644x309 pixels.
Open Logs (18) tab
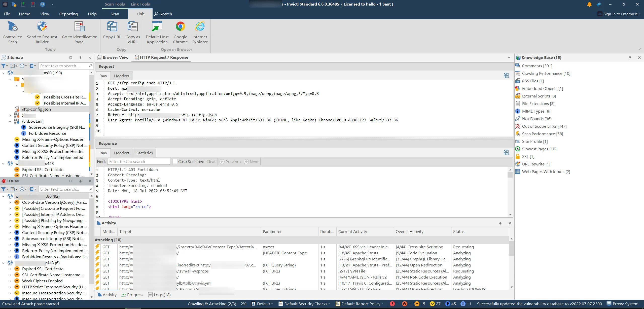(159, 295)
